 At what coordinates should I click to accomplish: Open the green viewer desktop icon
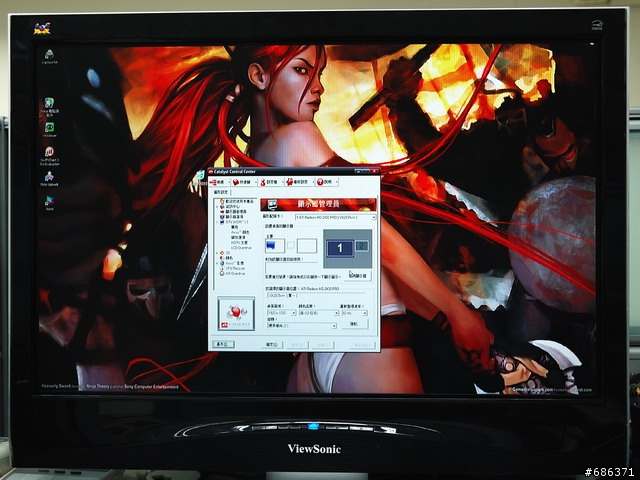click(x=49, y=130)
